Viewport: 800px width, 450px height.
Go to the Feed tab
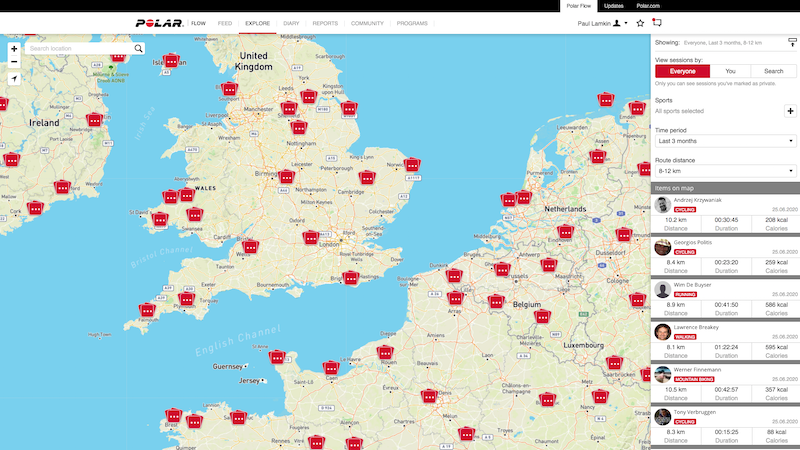(224, 23)
